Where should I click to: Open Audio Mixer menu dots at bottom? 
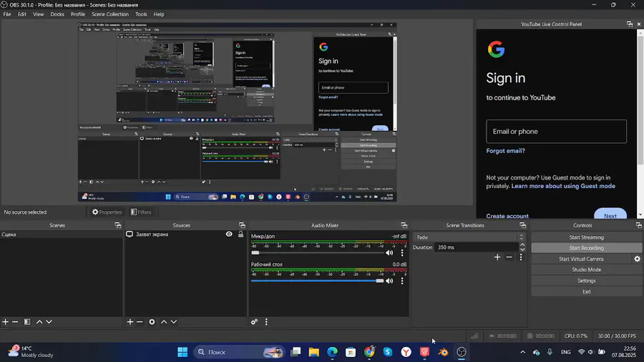point(266,322)
